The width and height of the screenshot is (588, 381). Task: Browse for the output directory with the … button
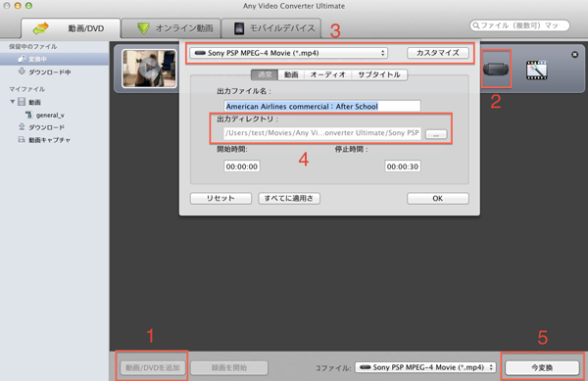[436, 134]
